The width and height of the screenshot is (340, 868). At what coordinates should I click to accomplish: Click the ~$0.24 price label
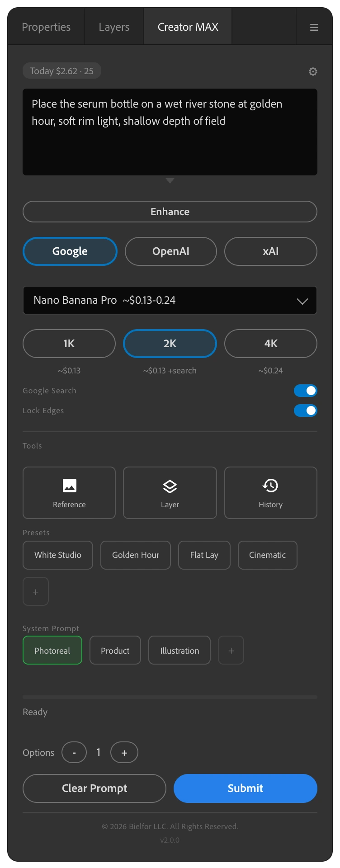coord(271,371)
